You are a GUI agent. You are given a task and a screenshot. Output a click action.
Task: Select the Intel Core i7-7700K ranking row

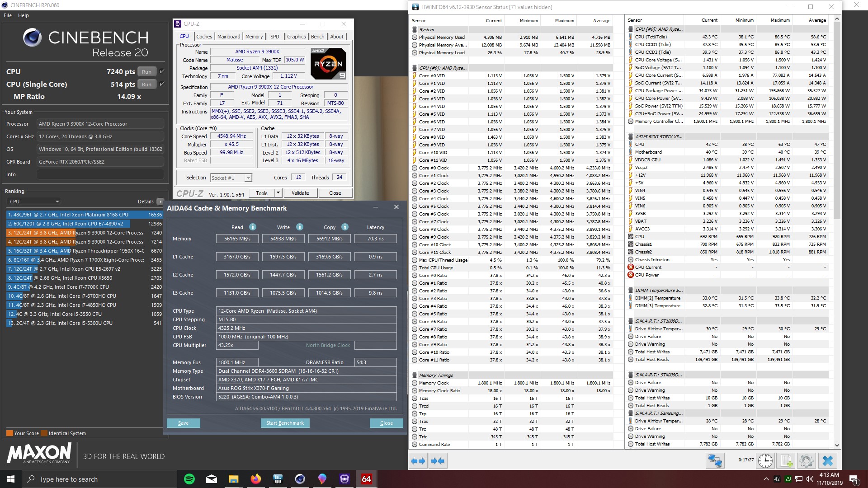click(x=85, y=287)
